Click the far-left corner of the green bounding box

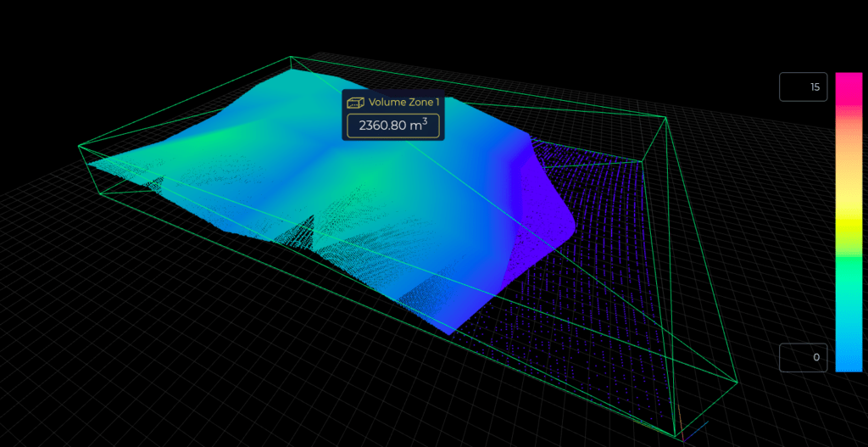tap(79, 146)
